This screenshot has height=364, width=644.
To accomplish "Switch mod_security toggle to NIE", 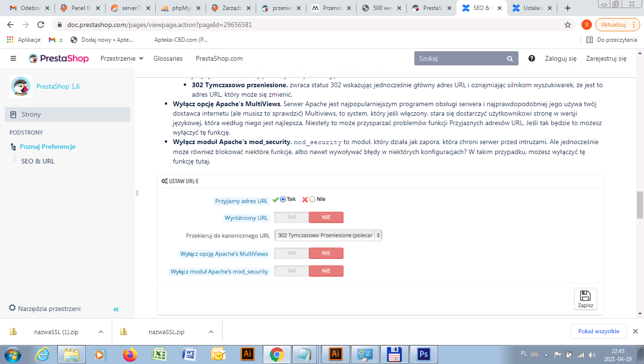I will click(326, 271).
